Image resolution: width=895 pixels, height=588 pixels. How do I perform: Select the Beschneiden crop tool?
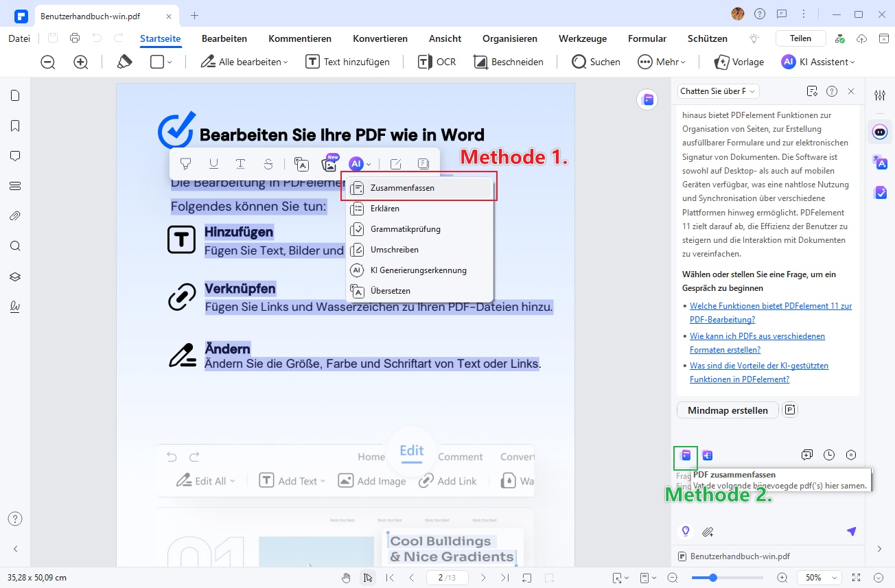[509, 62]
